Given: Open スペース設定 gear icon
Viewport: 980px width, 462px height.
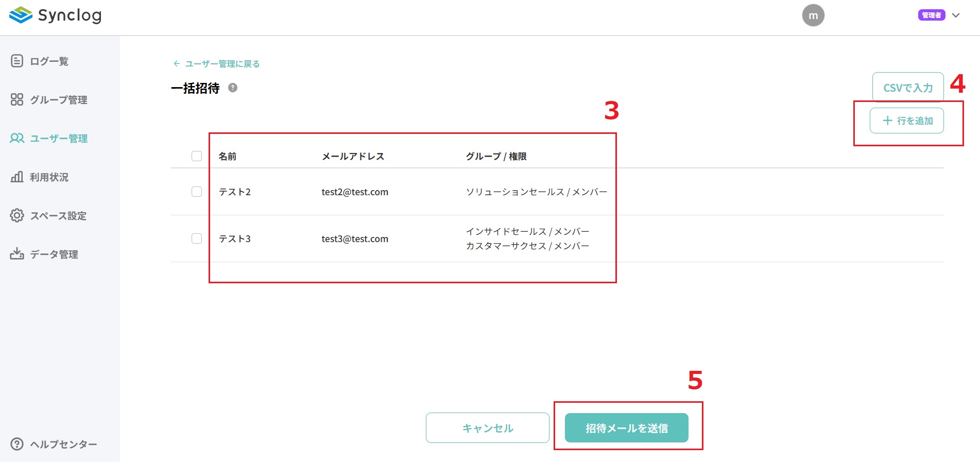Looking at the screenshot, I should (17, 215).
